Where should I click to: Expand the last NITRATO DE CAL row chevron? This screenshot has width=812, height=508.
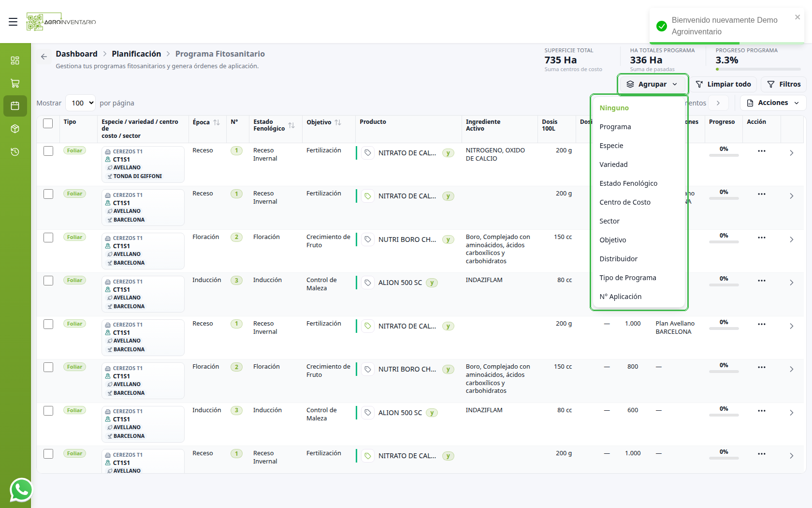coord(791,456)
